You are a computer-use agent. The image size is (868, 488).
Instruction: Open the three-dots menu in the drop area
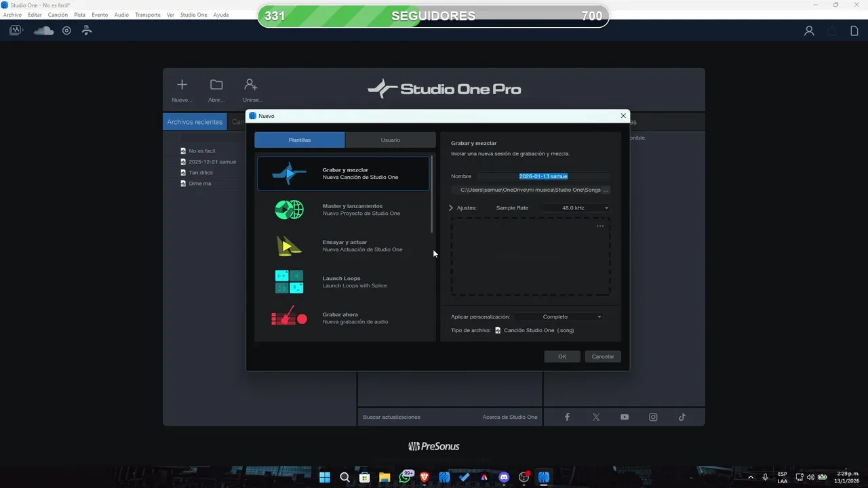600,226
